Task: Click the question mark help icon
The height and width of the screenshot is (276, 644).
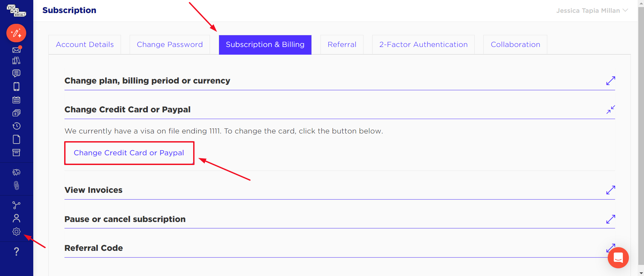Action: tap(16, 252)
